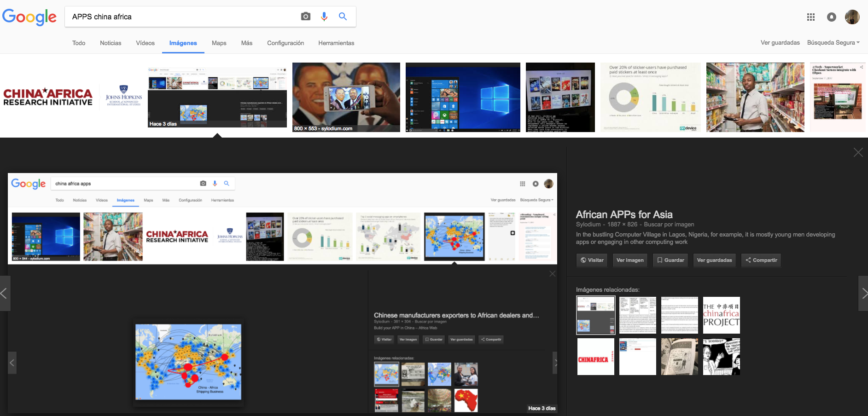The width and height of the screenshot is (868, 416).
Task: Switch to the Noticias tab
Action: (111, 43)
